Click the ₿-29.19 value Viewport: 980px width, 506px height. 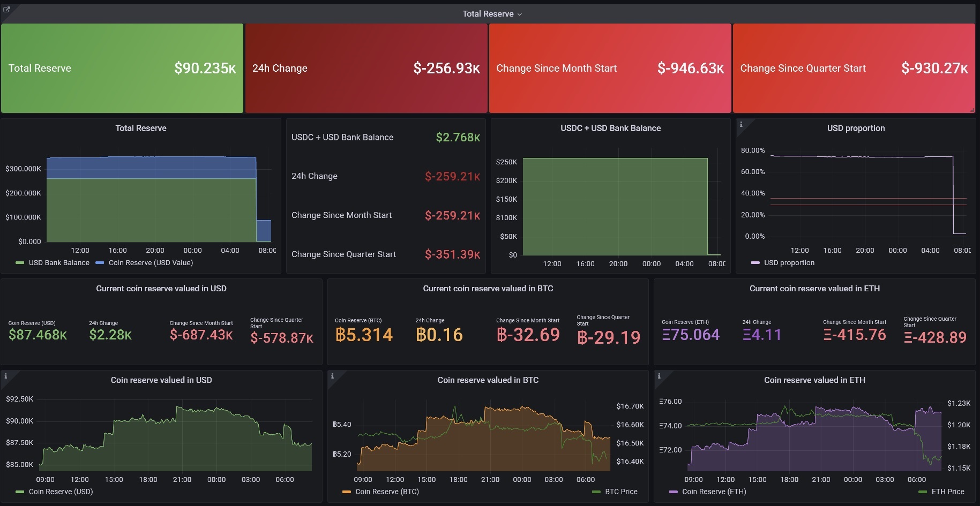pos(609,337)
